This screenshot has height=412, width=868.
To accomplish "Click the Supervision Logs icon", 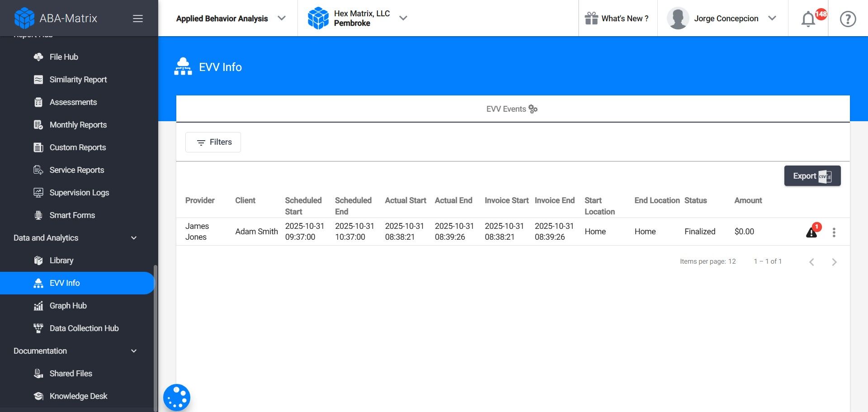I will pos(38,193).
